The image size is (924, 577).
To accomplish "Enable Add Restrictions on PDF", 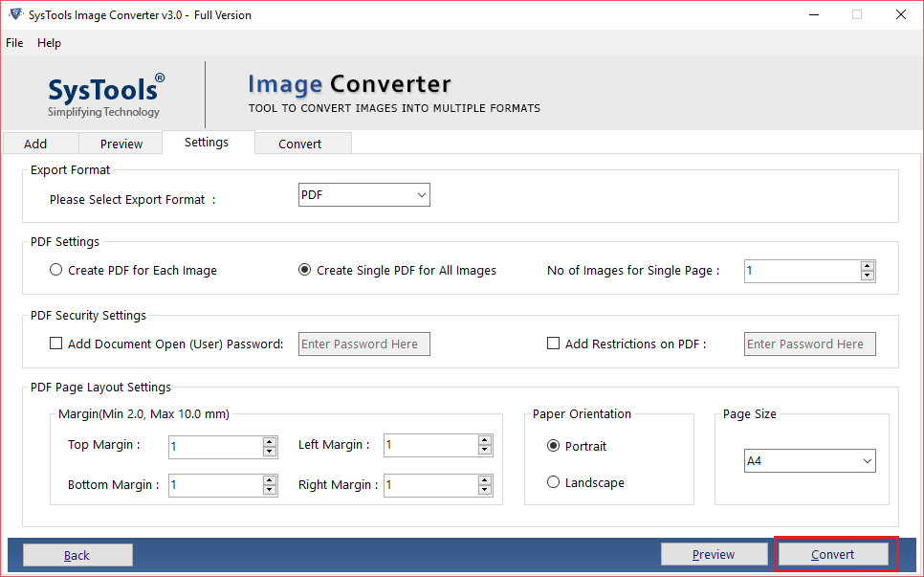I will pos(552,343).
